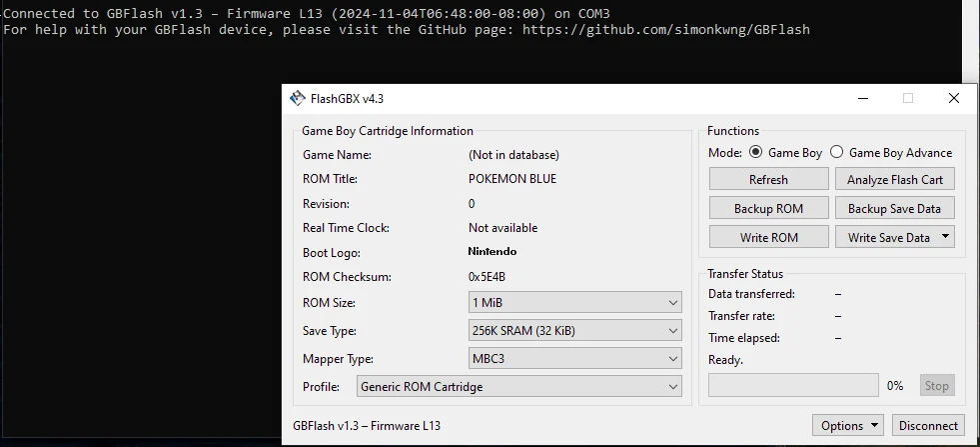Select the Game Boy Advance mode radio button
The width and height of the screenshot is (980, 447).
836,152
